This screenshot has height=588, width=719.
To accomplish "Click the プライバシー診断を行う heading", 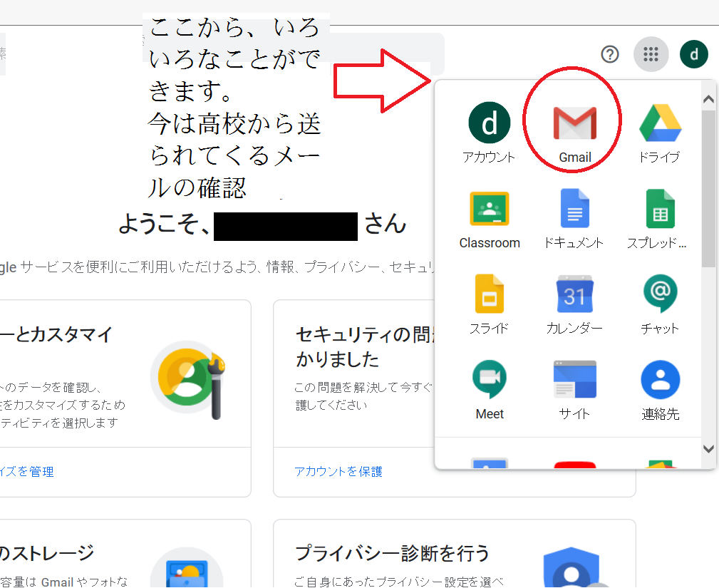I will pos(392,553).
